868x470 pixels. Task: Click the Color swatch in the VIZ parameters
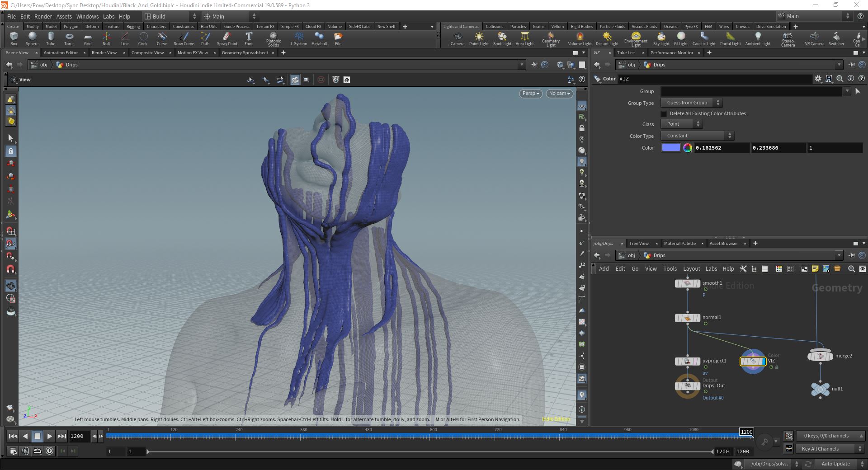click(x=671, y=148)
